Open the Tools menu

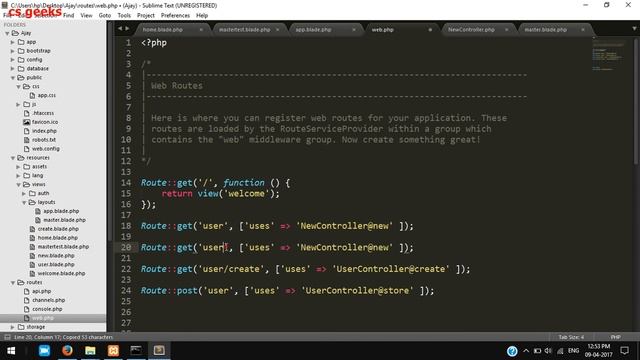click(124, 16)
